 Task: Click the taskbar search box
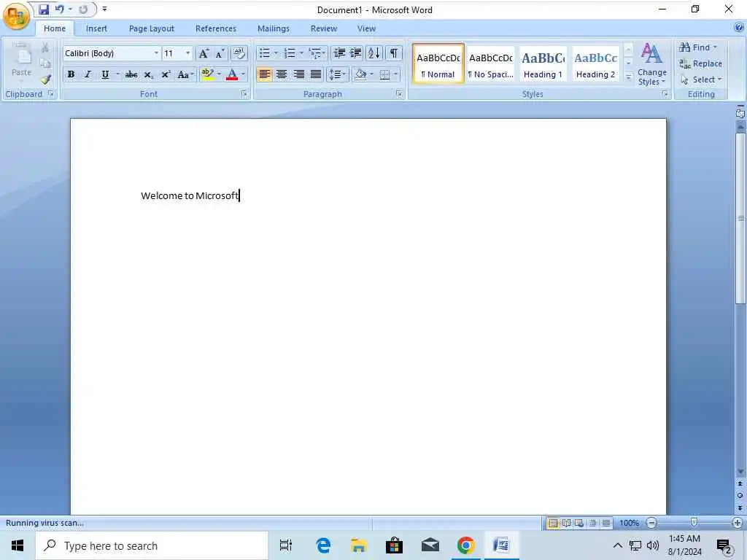[152, 545]
